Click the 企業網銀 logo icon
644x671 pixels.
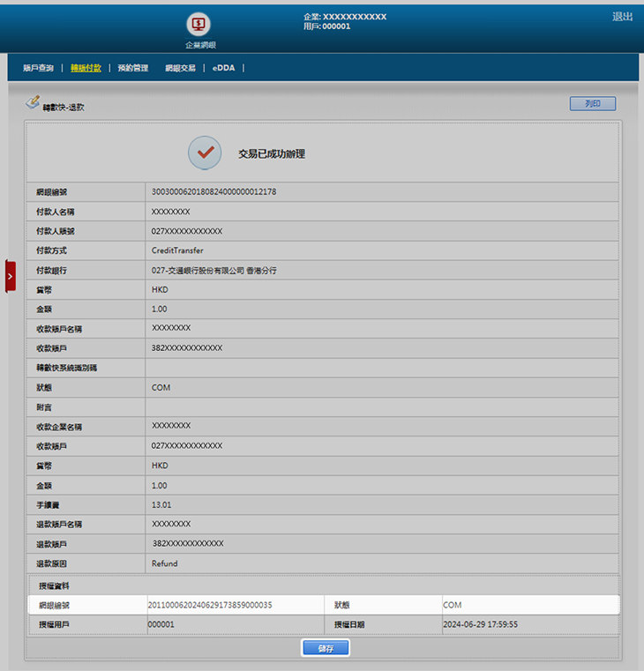point(200,24)
